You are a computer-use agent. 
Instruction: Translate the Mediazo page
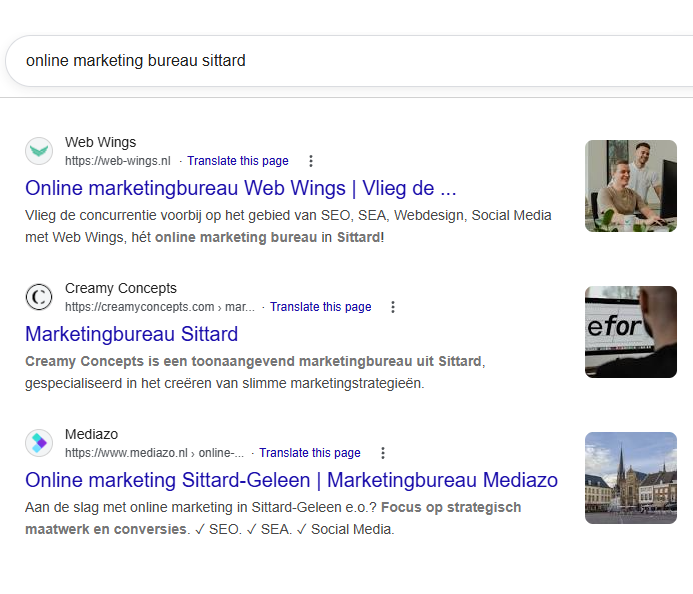[x=309, y=453]
